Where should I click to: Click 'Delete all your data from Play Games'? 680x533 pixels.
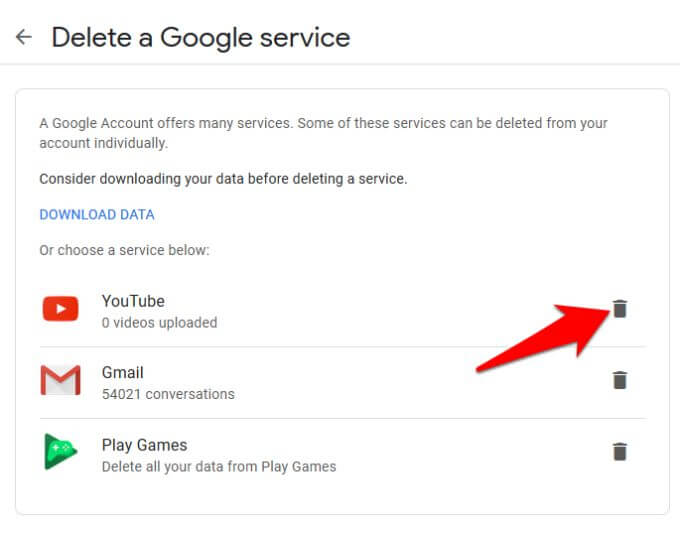(219, 466)
